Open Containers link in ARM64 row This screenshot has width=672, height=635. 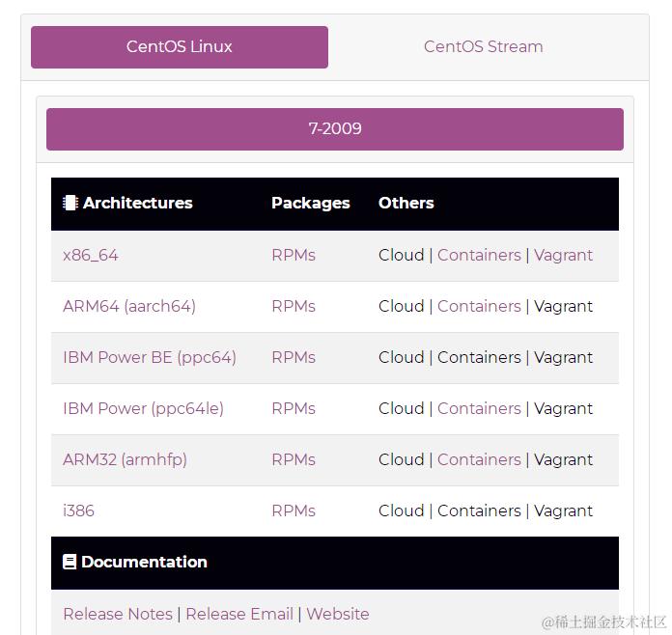click(479, 306)
